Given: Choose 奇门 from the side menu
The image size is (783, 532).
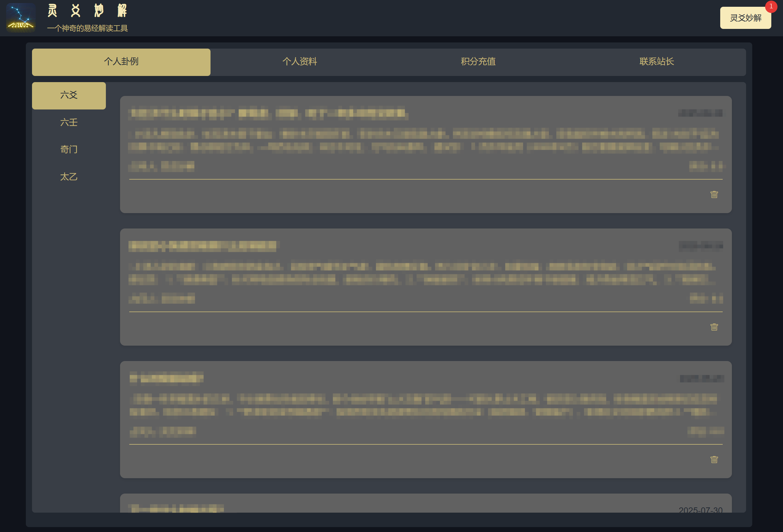Looking at the screenshot, I should coord(69,149).
